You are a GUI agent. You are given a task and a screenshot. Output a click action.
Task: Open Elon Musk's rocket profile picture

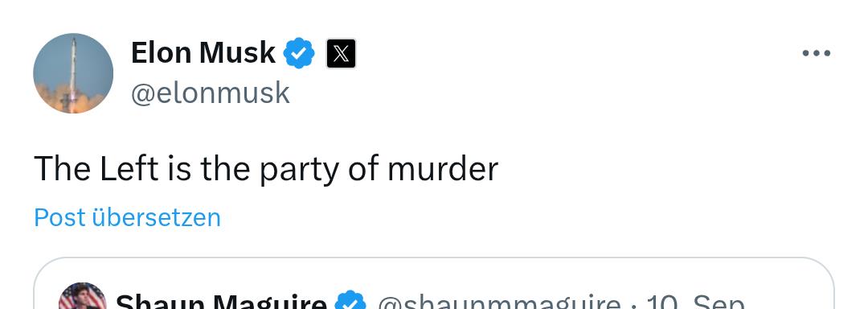tap(73, 73)
